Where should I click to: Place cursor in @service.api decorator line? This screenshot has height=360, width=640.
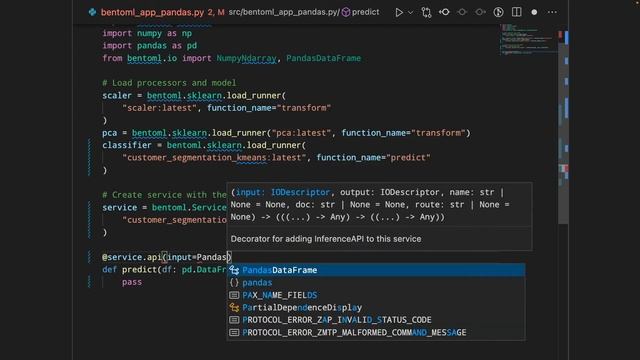click(x=167, y=257)
